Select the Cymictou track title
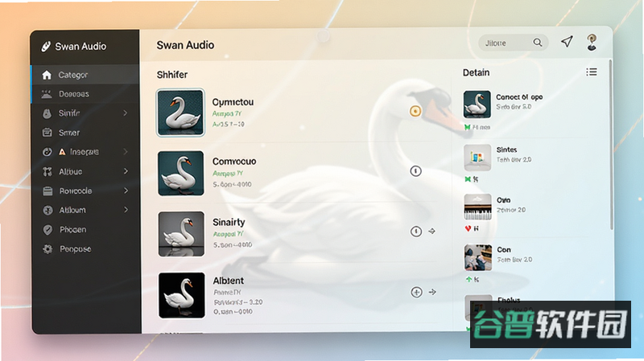Viewport: 644px width, 361px height. [x=233, y=102]
